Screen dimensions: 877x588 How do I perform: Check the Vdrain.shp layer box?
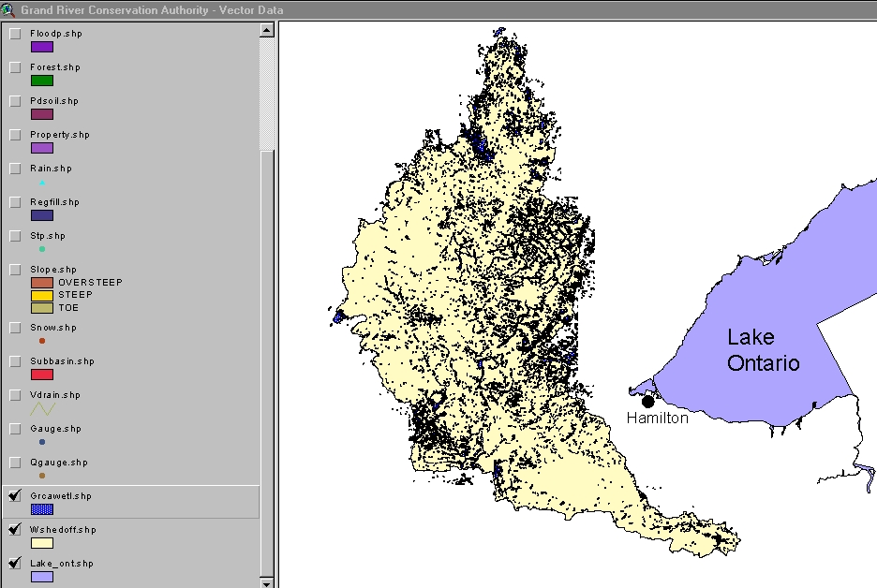[15, 395]
